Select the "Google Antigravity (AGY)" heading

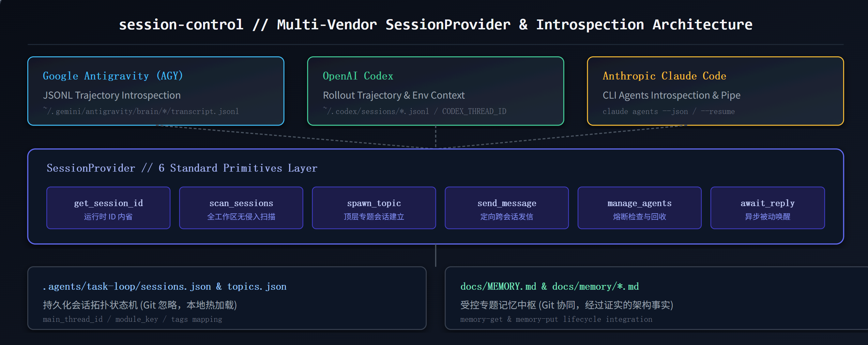click(113, 76)
